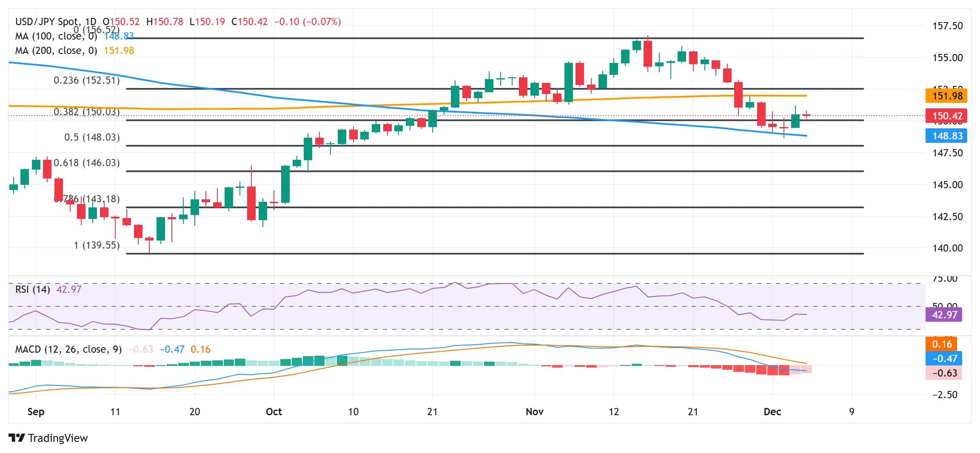Click the blue -0.47 MACD value tag
980x453 pixels.
(x=944, y=359)
